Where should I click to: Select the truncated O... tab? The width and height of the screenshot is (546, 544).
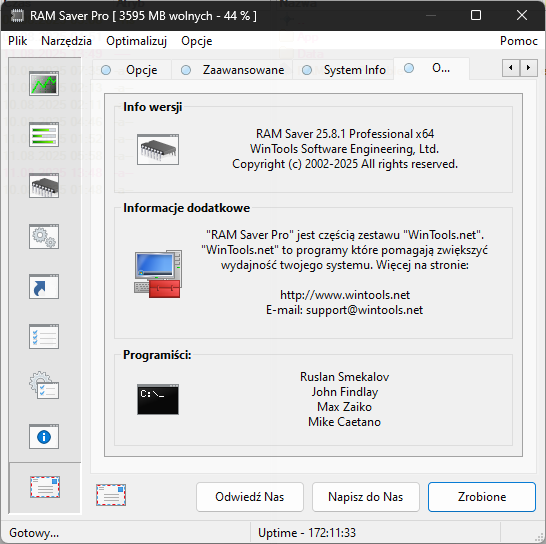[x=432, y=68]
